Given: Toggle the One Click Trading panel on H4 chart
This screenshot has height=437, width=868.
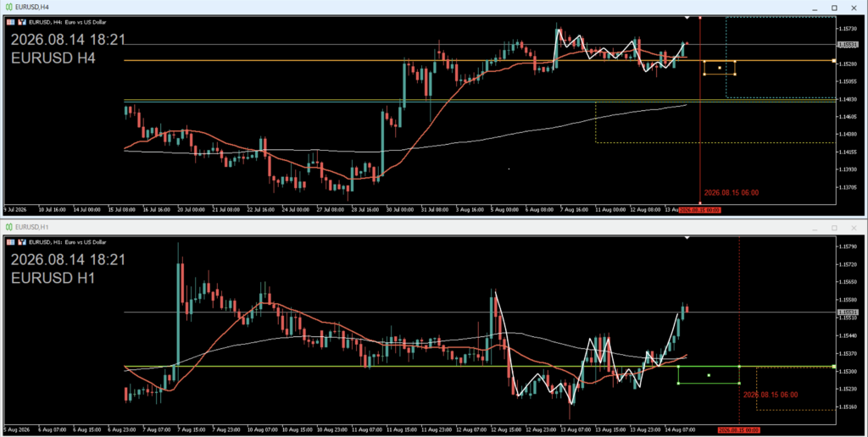Looking at the screenshot, I should click(10, 22).
